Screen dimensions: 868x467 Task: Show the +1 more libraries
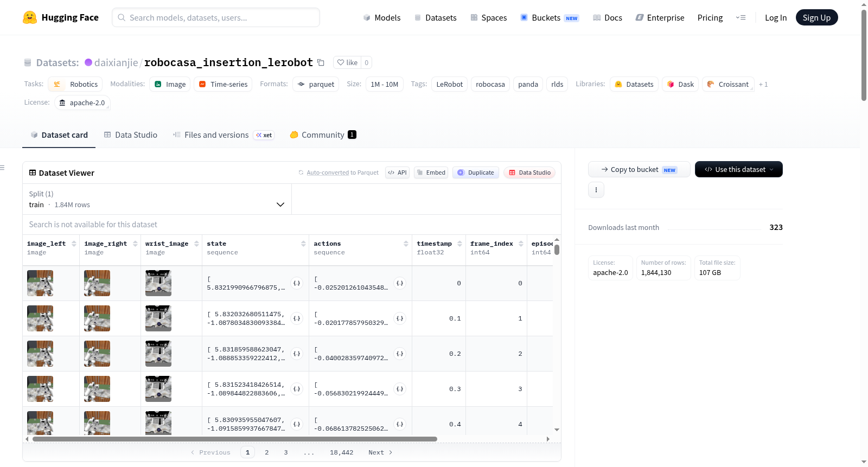click(x=763, y=85)
